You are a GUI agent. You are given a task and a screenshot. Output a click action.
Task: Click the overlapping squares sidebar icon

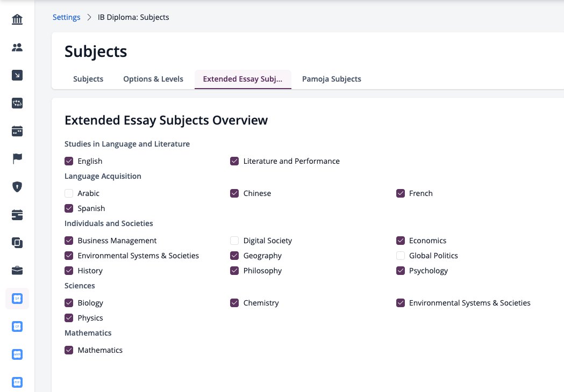click(x=17, y=243)
